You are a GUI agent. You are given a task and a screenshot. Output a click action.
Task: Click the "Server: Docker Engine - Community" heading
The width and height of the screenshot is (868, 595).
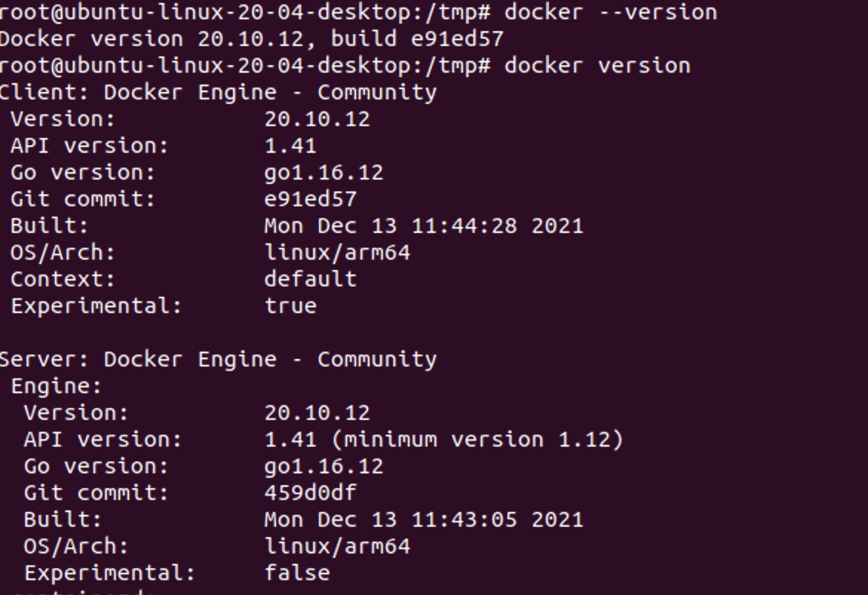pos(217,360)
